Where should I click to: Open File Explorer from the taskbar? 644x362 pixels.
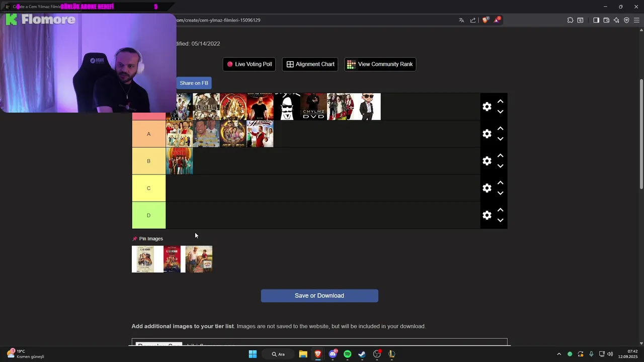pos(303,354)
